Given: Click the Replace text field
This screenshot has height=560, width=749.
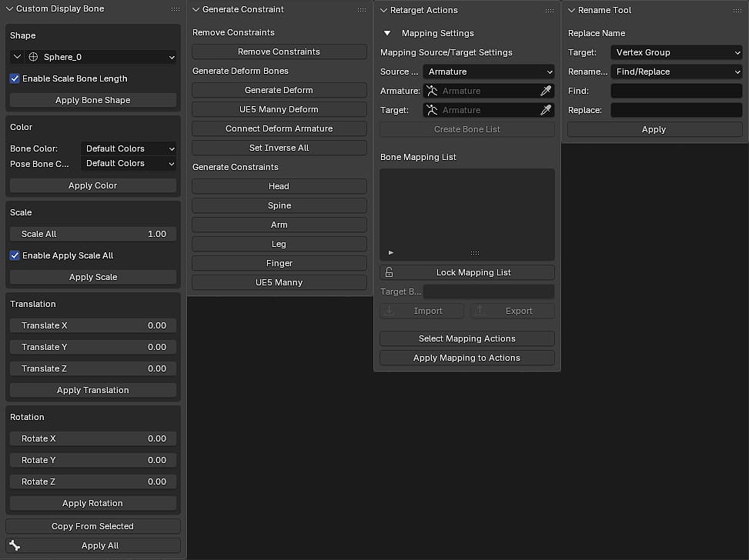Looking at the screenshot, I should click(x=677, y=110).
